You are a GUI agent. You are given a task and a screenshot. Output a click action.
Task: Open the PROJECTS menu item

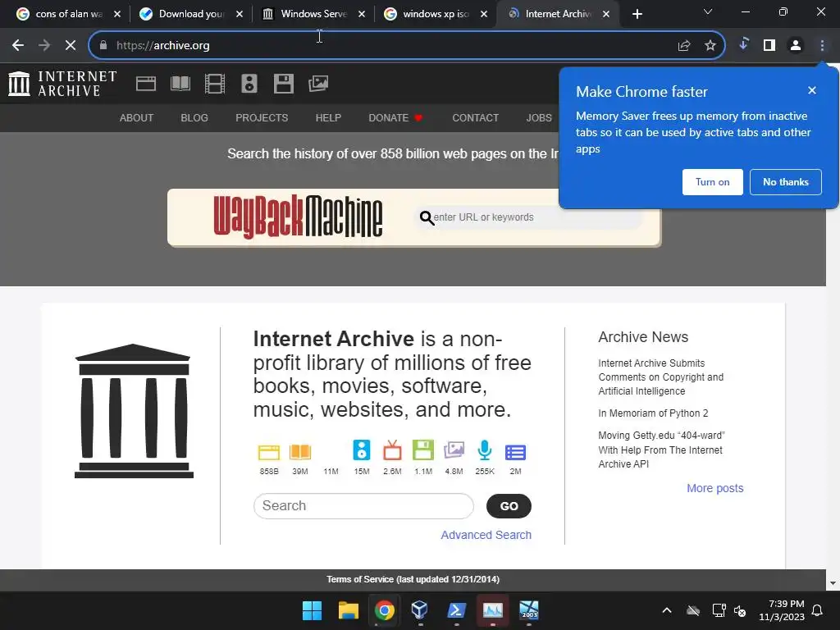coord(262,118)
